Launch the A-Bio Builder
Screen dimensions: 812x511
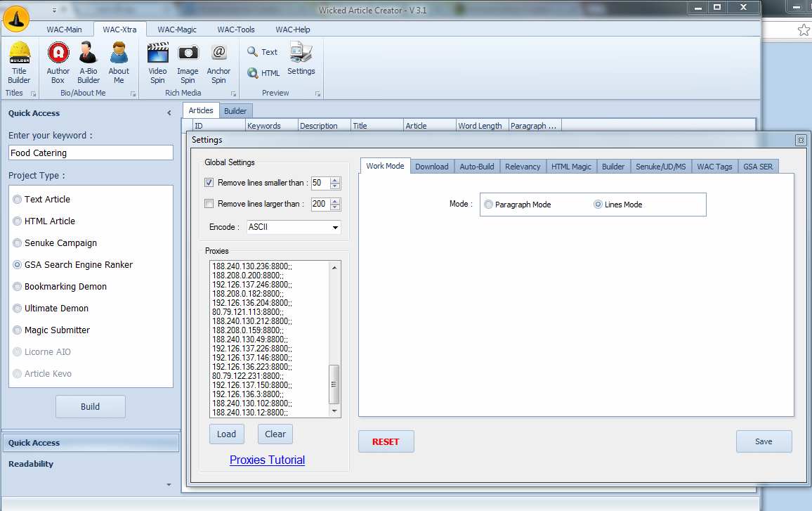pos(89,63)
